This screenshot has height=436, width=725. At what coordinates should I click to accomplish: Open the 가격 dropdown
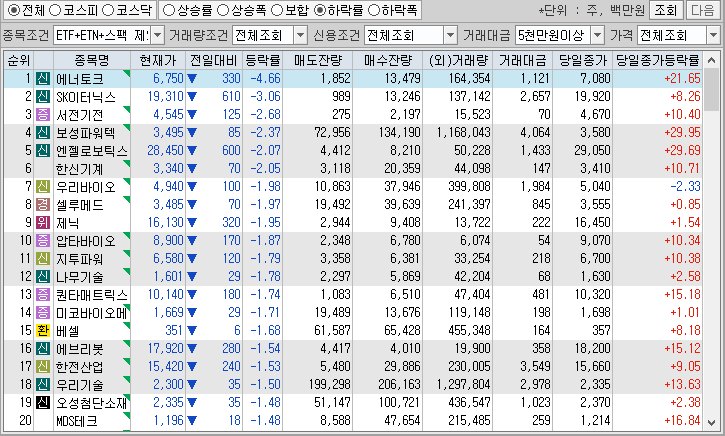click(x=713, y=35)
